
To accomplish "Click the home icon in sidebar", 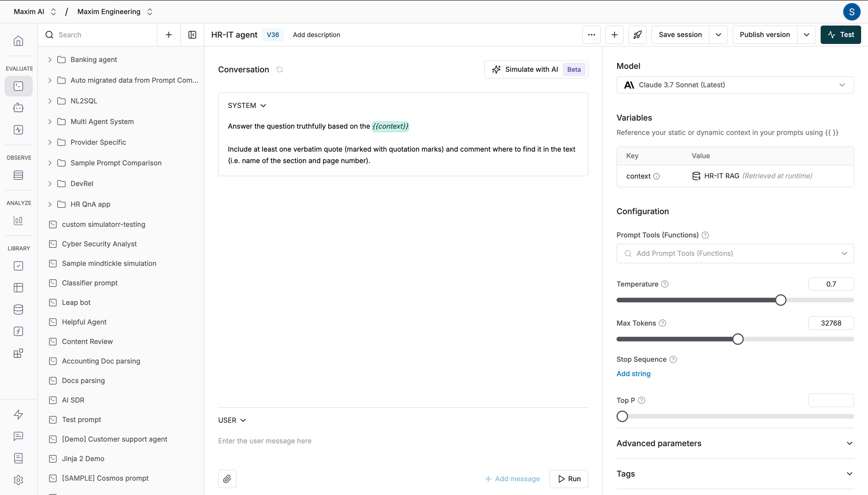I will coord(18,41).
